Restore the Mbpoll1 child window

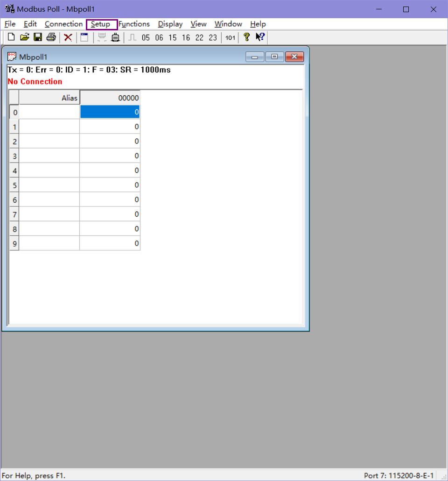274,57
